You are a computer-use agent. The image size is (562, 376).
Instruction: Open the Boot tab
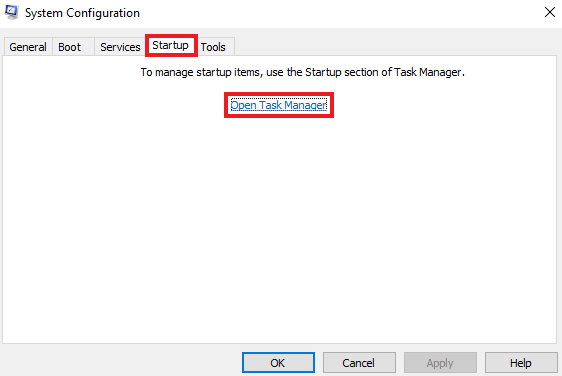[70, 47]
